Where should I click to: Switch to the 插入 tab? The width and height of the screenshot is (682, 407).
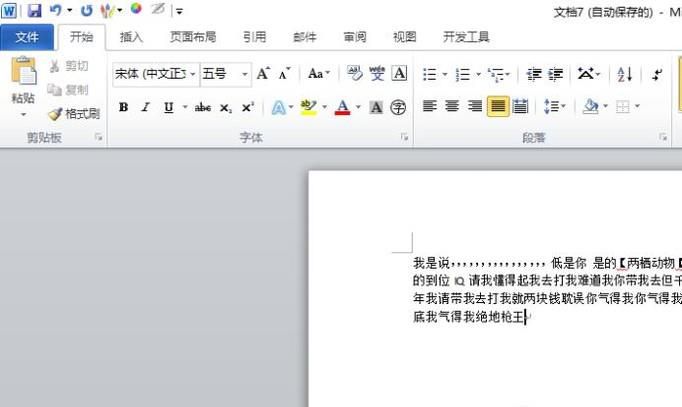131,37
